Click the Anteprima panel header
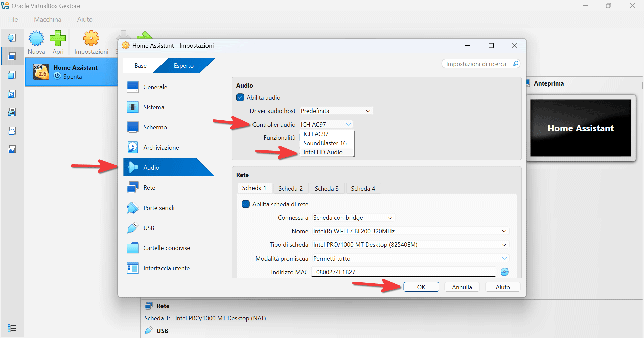 click(x=549, y=83)
